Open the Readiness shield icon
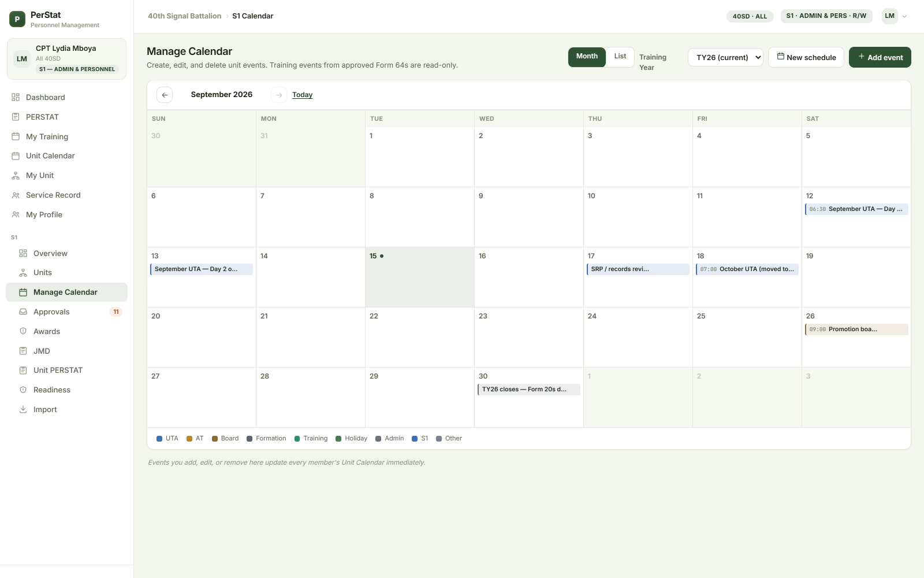This screenshot has width=924, height=578. (x=23, y=390)
